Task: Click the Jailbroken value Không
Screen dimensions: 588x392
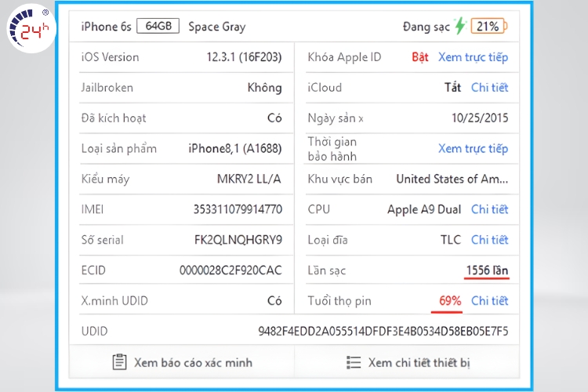Action: click(264, 88)
